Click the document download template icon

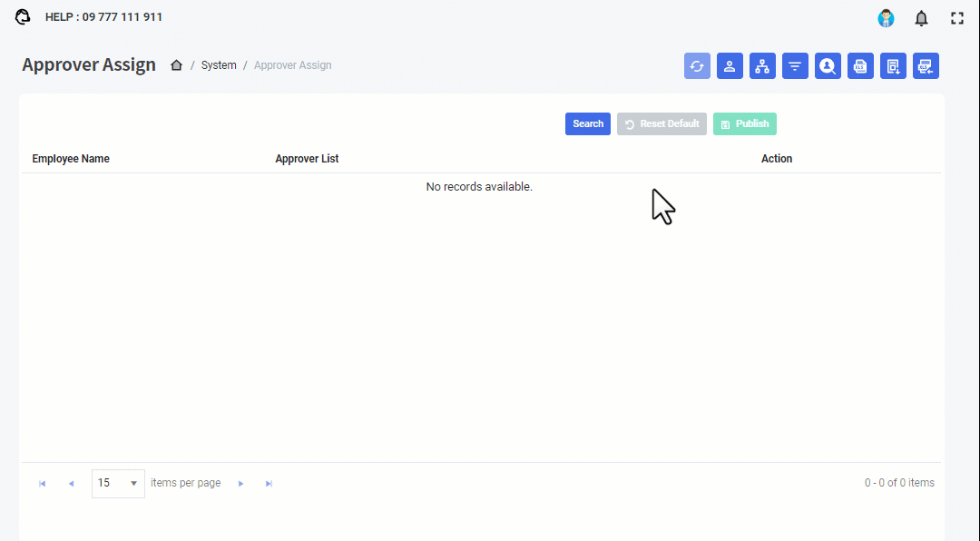[893, 66]
